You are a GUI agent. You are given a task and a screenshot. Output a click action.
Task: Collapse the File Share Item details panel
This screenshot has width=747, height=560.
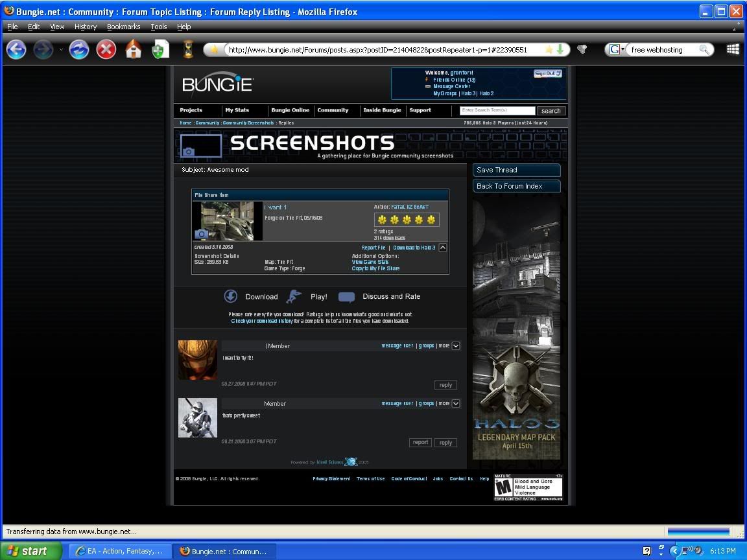click(x=443, y=248)
